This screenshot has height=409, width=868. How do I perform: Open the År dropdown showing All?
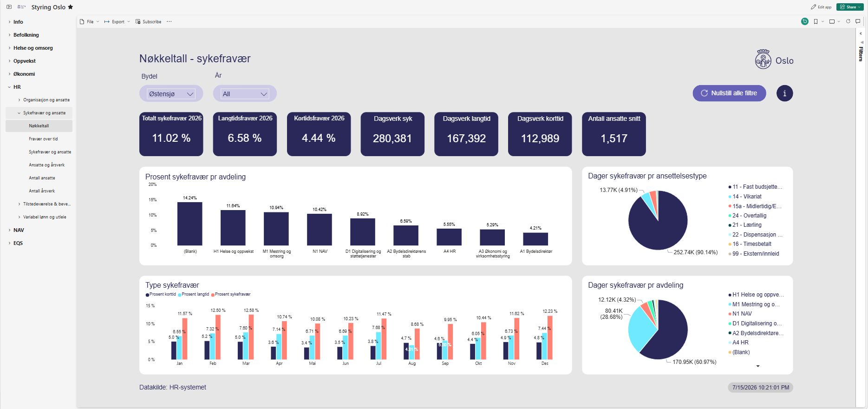[x=245, y=94]
